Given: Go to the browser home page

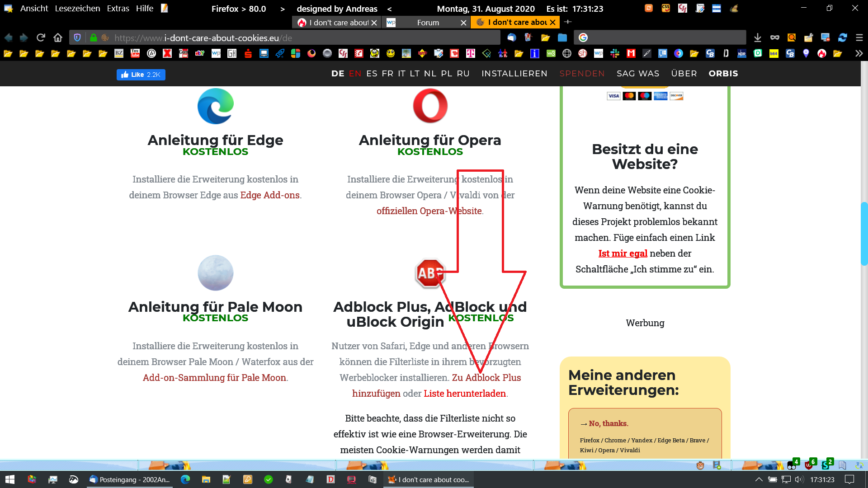Looking at the screenshot, I should point(57,38).
